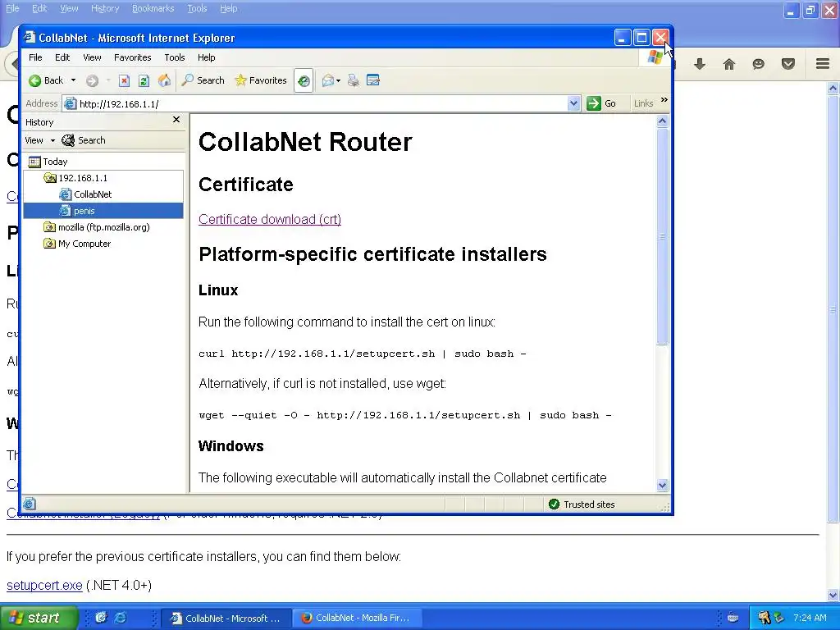Open Firefox History menu
Screen dimensions: 840x630
tap(105, 8)
